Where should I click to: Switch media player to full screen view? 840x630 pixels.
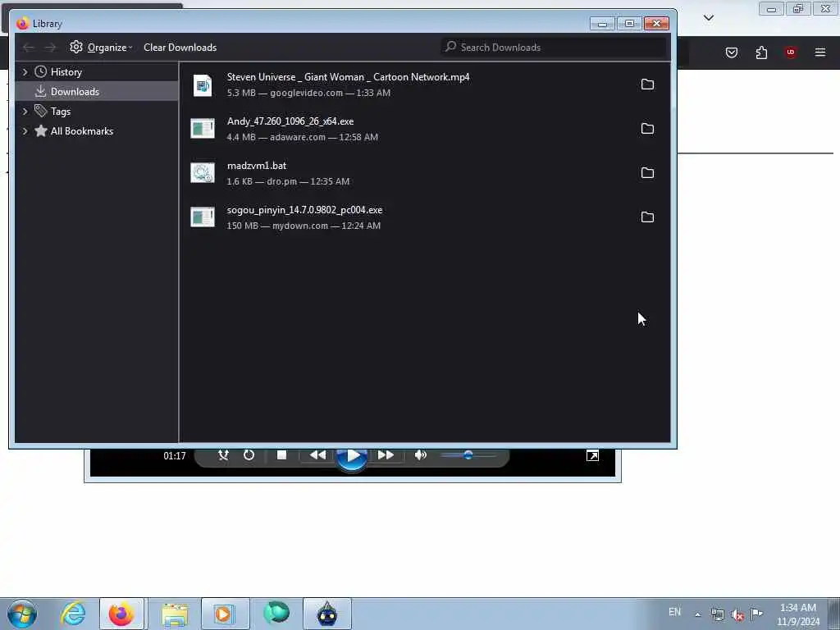click(592, 456)
